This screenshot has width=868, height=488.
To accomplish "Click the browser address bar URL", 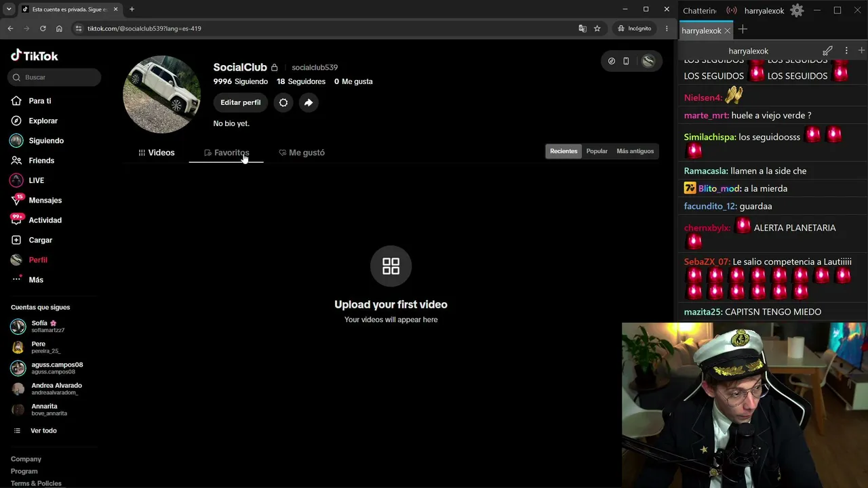I will 144,28.
